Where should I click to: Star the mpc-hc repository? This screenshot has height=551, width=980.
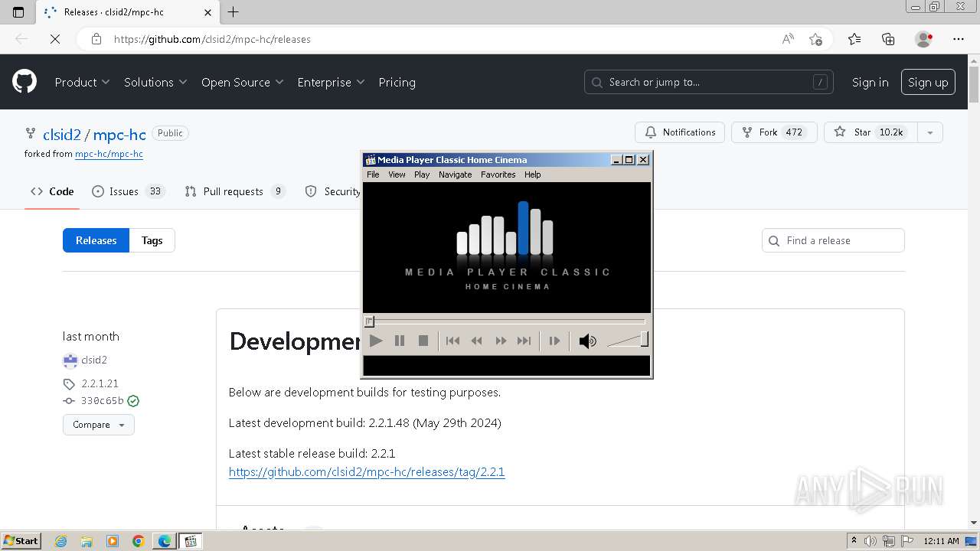click(871, 132)
